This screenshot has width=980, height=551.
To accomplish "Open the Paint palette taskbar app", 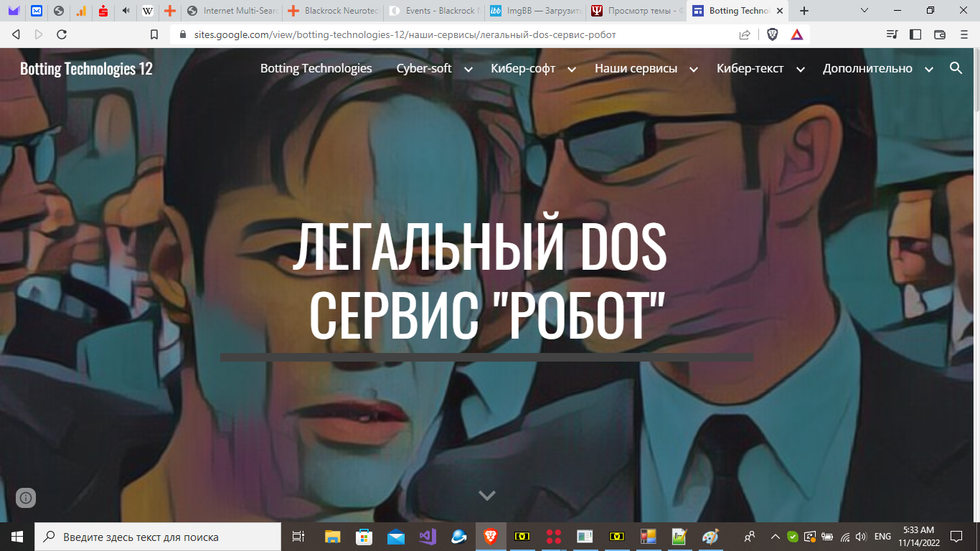I will (710, 537).
